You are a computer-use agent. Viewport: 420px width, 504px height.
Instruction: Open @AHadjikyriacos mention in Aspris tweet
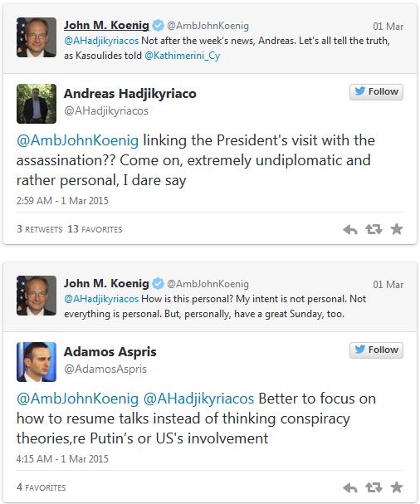(198, 399)
